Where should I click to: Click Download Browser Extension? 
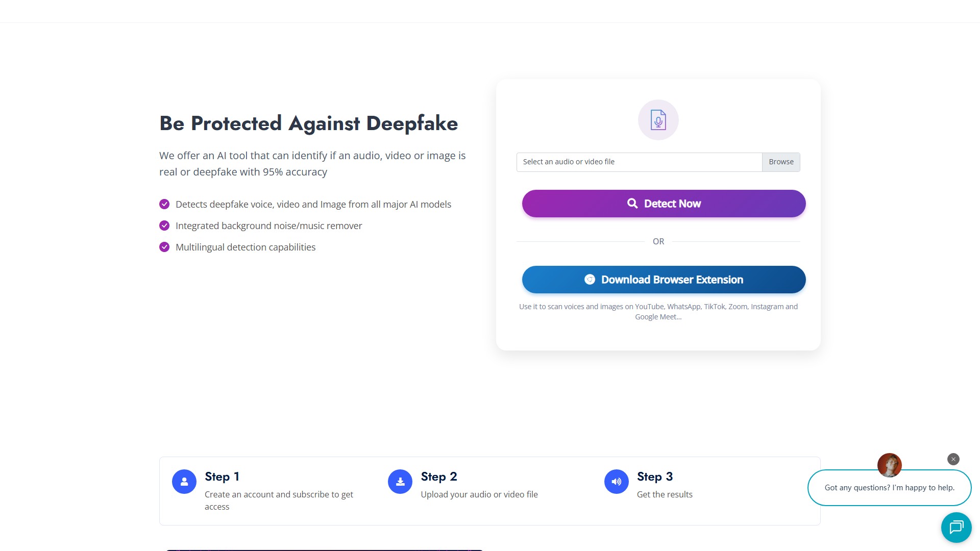664,280
